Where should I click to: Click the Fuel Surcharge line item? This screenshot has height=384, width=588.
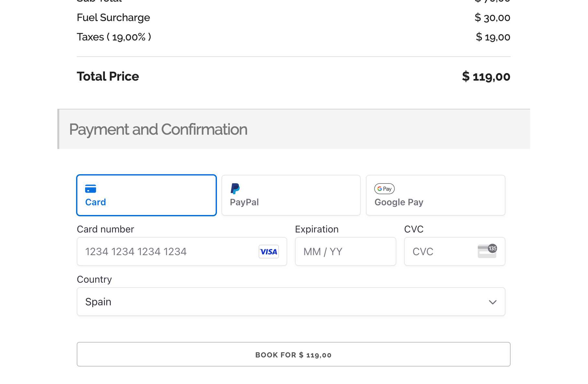point(113,17)
